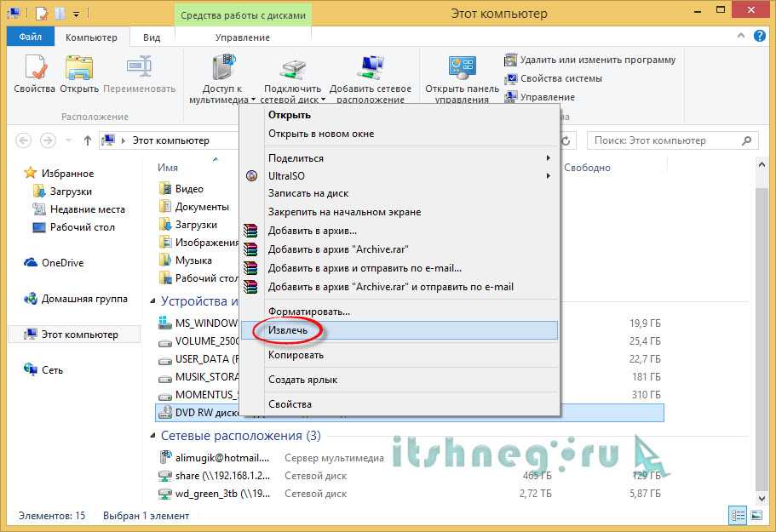Collapse the ribbon with the chevron

741,36
